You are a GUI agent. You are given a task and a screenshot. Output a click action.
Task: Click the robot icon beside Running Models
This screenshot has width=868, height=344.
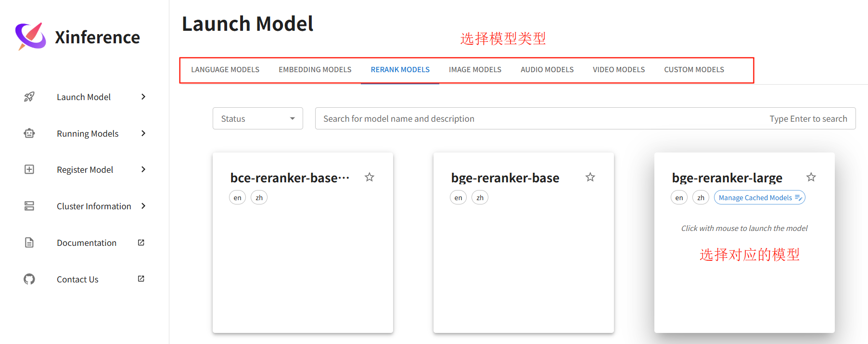29,133
